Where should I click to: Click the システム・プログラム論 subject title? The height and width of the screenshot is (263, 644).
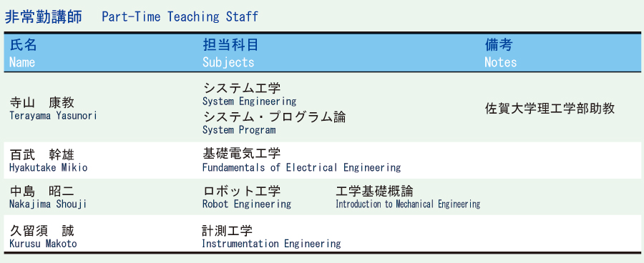[274, 117]
